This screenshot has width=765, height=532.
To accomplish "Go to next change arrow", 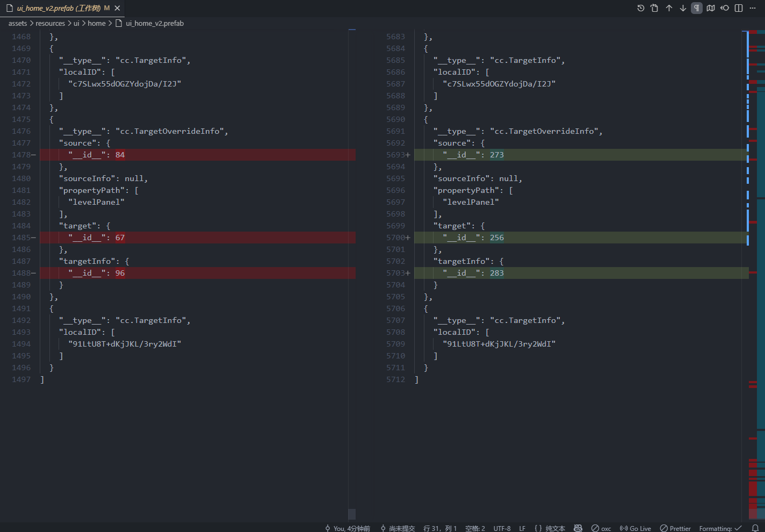I will 683,8.
